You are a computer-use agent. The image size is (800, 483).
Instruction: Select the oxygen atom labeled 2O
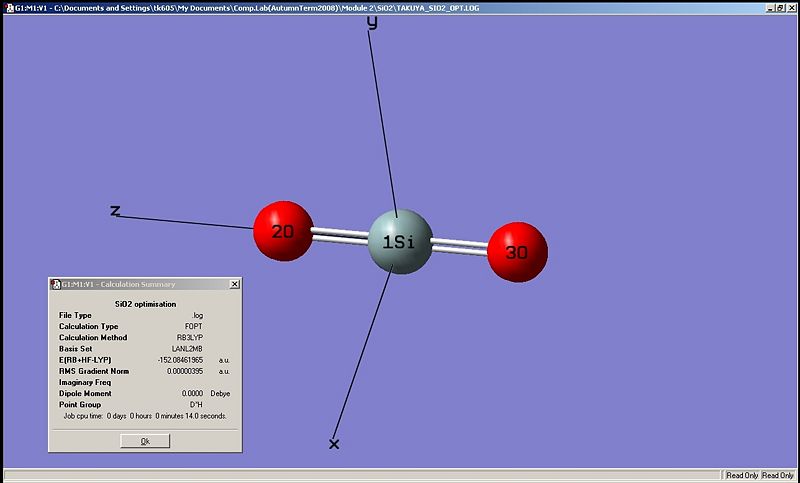coord(282,231)
